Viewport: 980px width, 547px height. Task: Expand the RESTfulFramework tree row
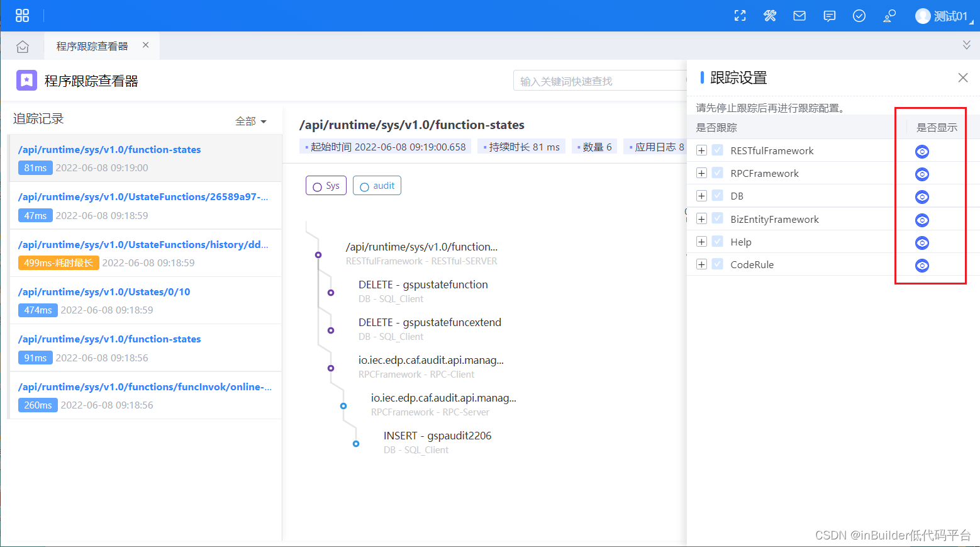click(x=701, y=151)
